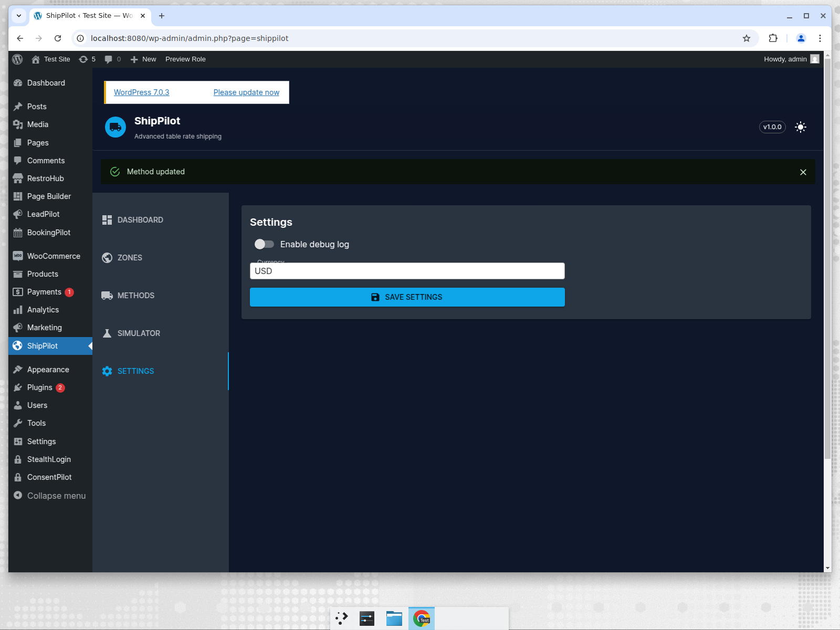Go to the Methods tab
The width and height of the screenshot is (840, 630).
(x=161, y=296)
